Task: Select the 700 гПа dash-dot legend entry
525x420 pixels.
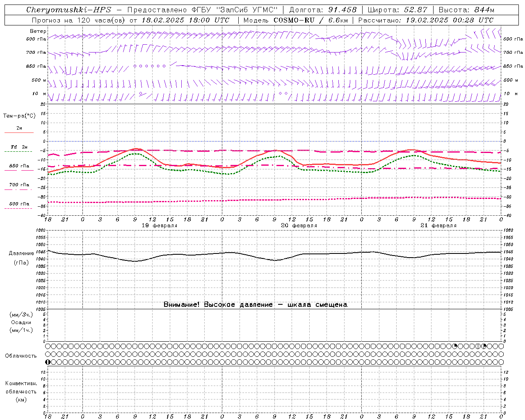Action: pos(19,187)
